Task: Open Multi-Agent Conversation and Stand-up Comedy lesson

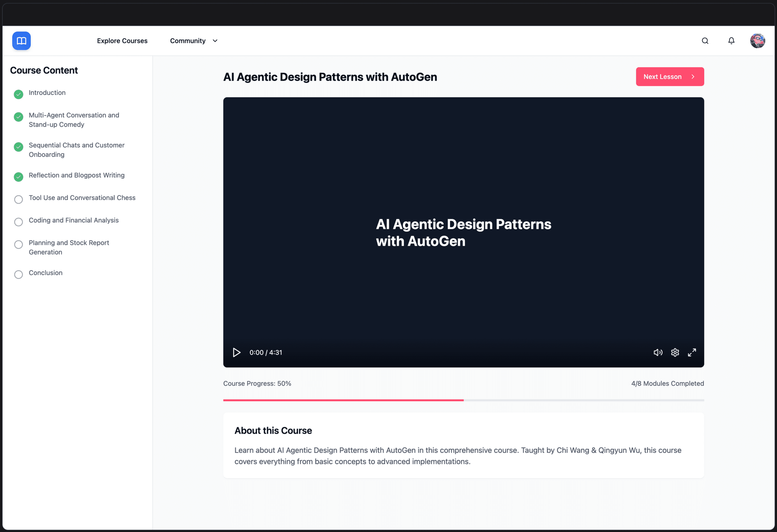Action: tap(74, 120)
